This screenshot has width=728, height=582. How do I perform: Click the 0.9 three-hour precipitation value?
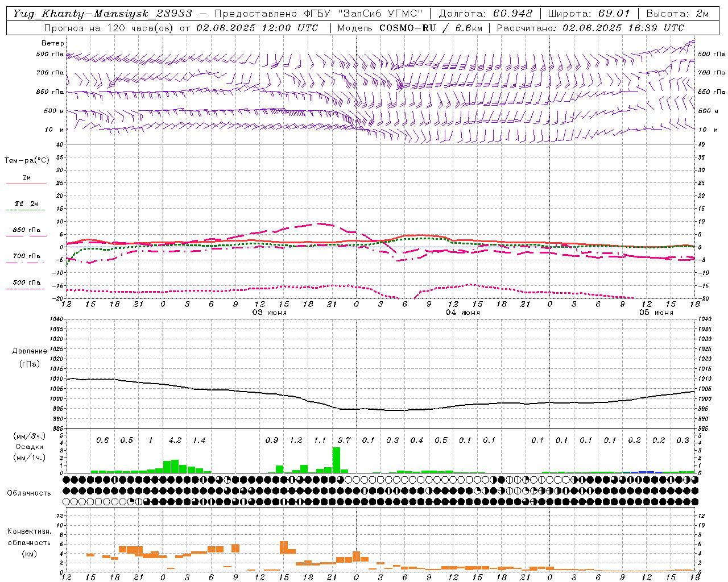[272, 440]
